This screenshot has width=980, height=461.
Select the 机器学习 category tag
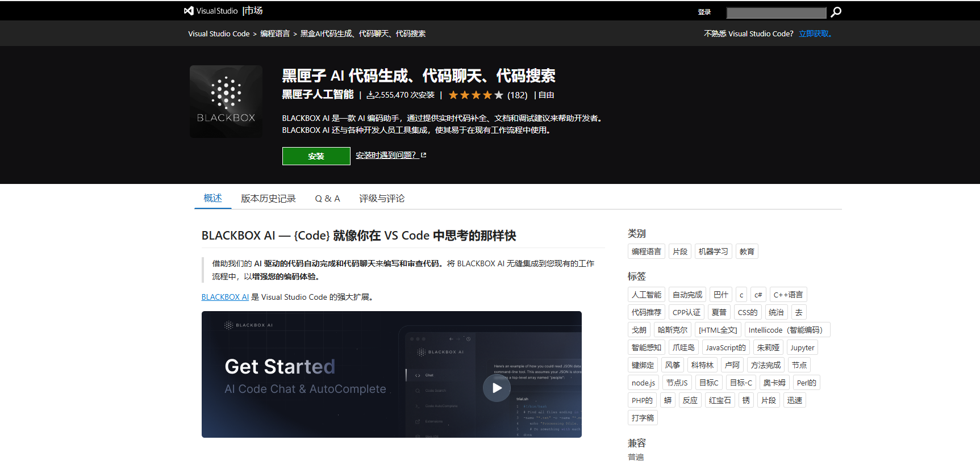point(714,252)
